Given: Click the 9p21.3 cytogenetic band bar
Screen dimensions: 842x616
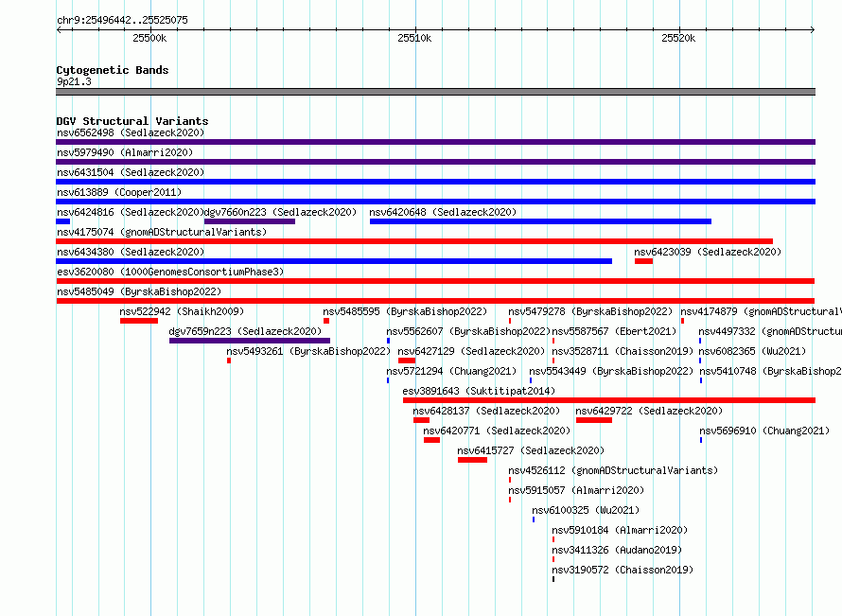Looking at the screenshot, I should [435, 92].
